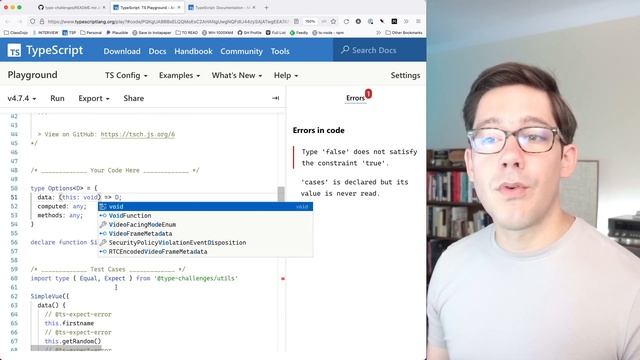The width and height of the screenshot is (640, 360).
Task: Open the browser hamburger menu
Action: (418, 21)
